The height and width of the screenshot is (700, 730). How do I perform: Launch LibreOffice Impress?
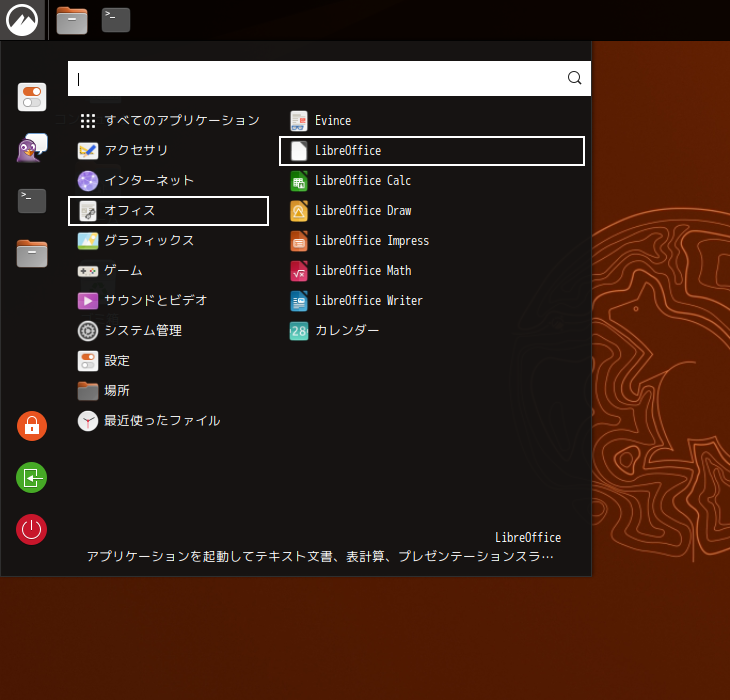point(432,241)
